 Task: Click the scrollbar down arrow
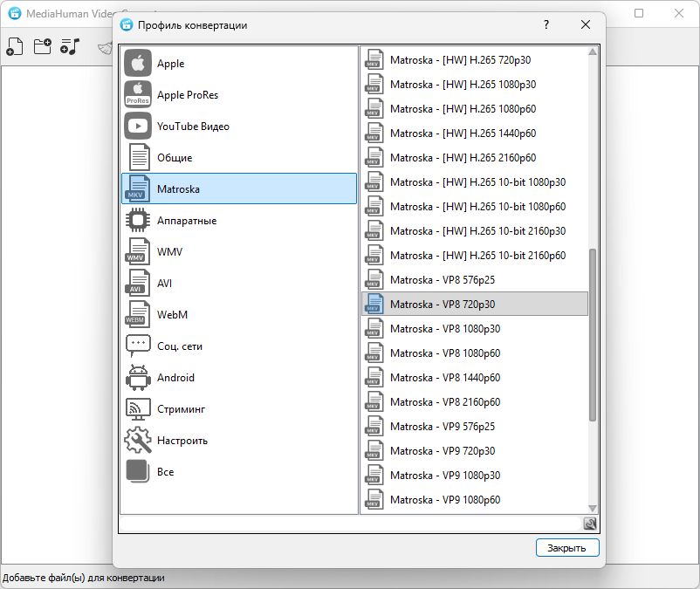tap(593, 508)
